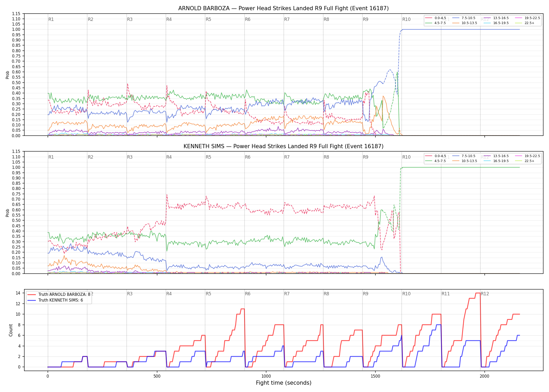Click Truth ARNOLD BARBOZA: 8 legend entry
Screen dimensions: 549x392
click(x=59, y=295)
